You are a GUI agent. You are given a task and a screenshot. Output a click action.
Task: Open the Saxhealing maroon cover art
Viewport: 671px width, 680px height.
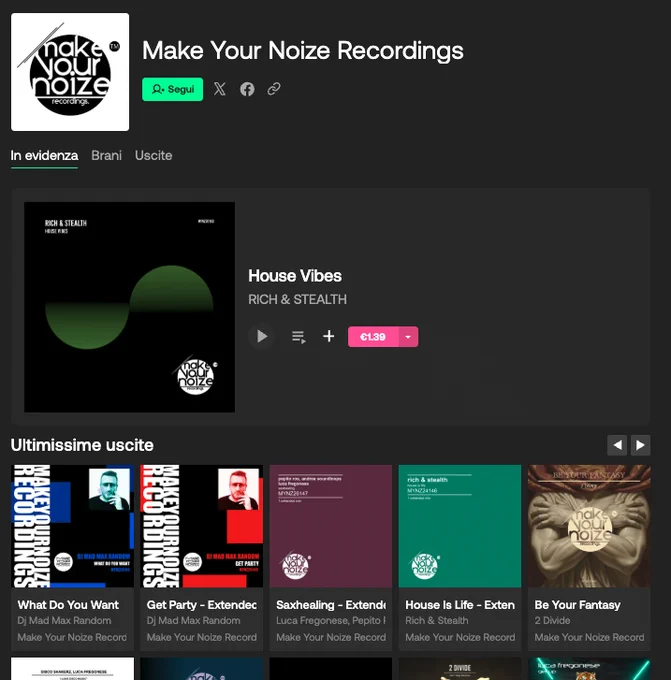(331, 526)
